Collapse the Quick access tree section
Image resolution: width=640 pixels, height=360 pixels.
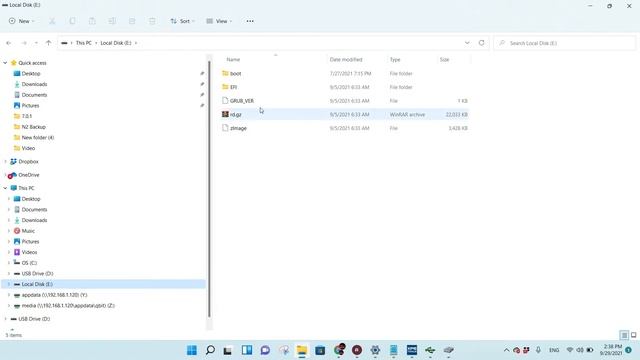tap(5, 63)
